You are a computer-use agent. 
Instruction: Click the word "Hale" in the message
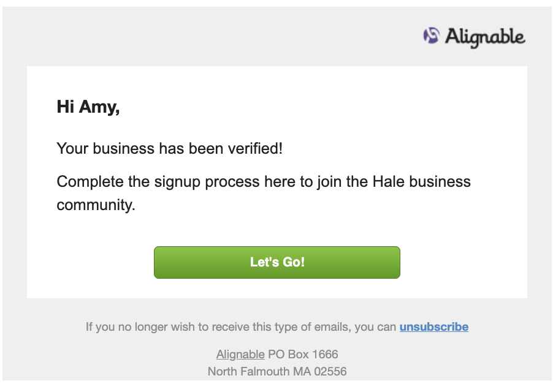(389, 182)
